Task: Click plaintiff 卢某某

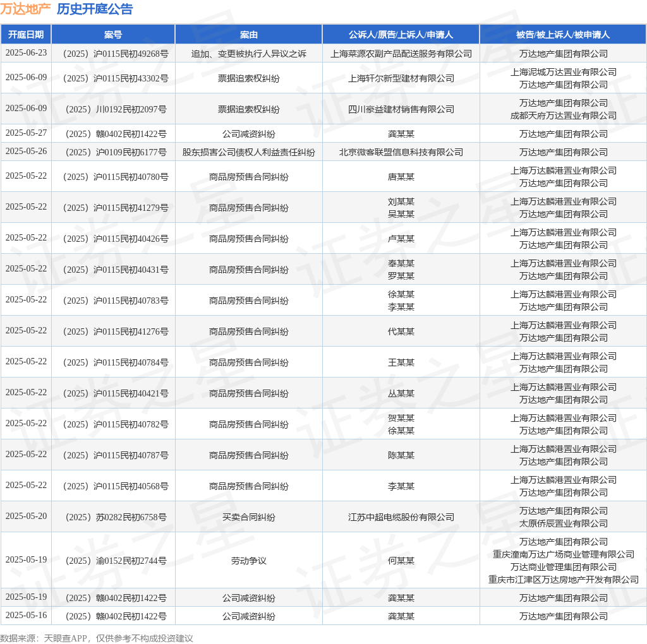Action: [401, 239]
